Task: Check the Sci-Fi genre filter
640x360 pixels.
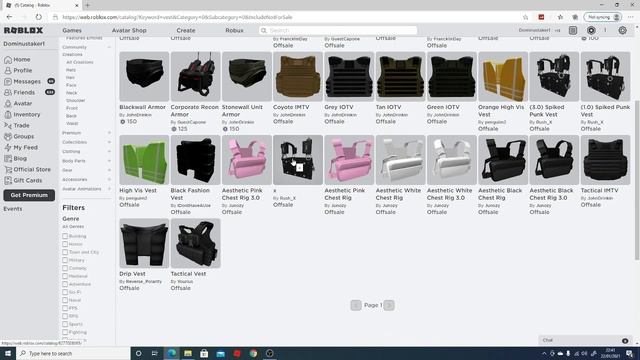Action: point(65,292)
